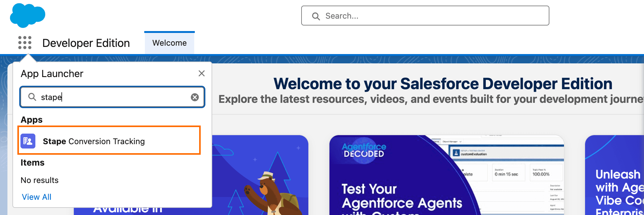Open the App Launcher dots icon
Screen dimensions: 644x215
pyautogui.click(x=25, y=43)
